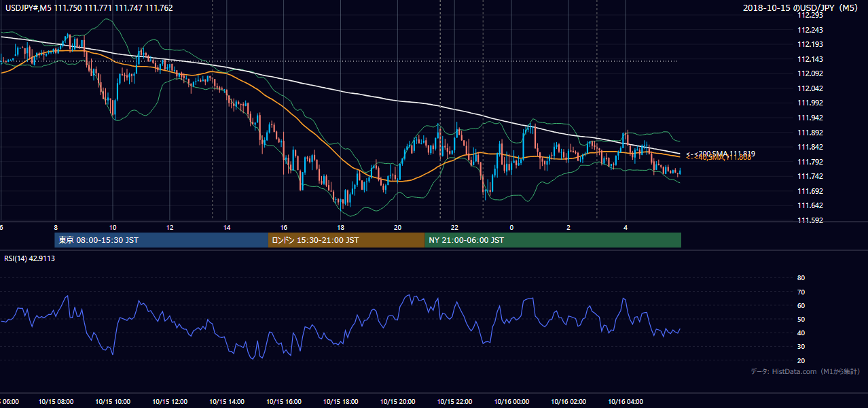This screenshot has height=408, width=868.
Task: Click the 10/15 14:00 time axis label
Action: pyautogui.click(x=227, y=402)
